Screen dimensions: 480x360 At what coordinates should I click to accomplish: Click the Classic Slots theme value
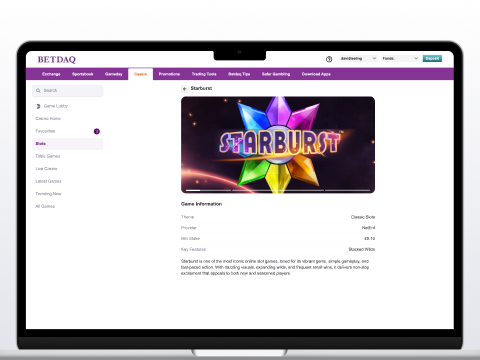[x=363, y=217]
